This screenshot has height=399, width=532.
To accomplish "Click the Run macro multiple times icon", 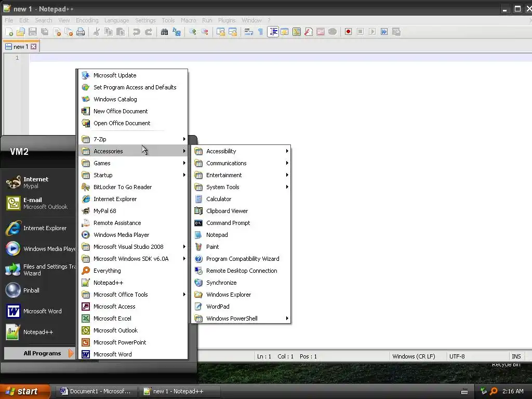I will (x=384, y=32).
